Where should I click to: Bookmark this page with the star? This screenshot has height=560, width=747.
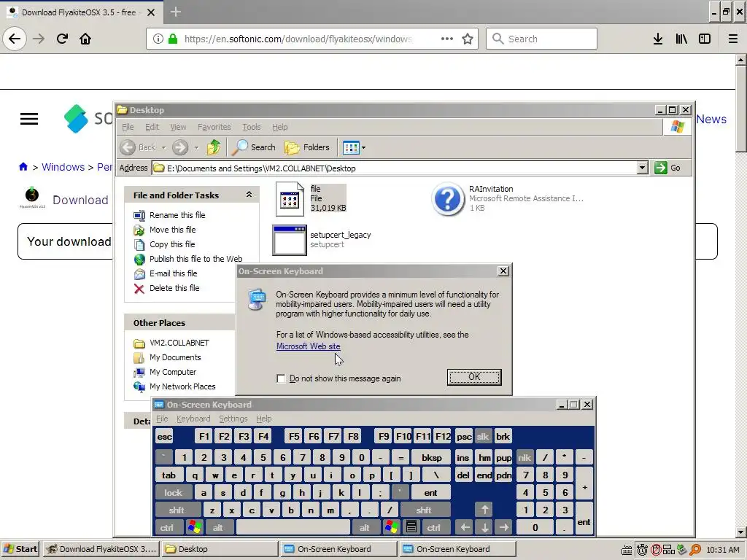468,39
